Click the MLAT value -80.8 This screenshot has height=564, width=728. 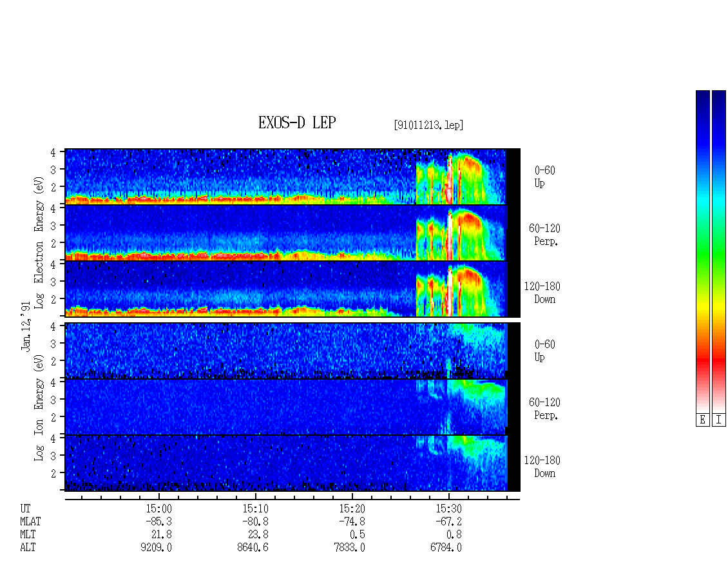(255, 521)
